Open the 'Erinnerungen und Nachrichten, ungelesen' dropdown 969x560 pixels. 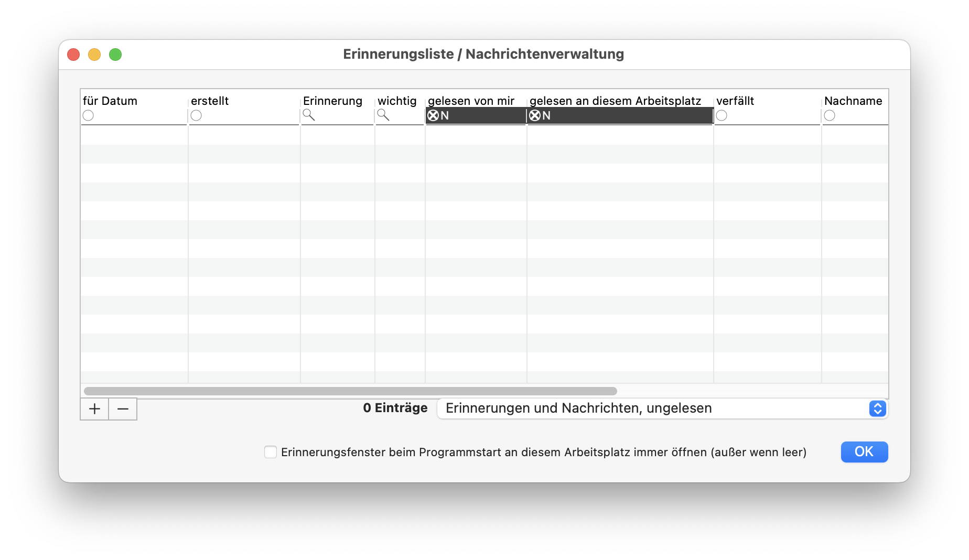click(662, 408)
